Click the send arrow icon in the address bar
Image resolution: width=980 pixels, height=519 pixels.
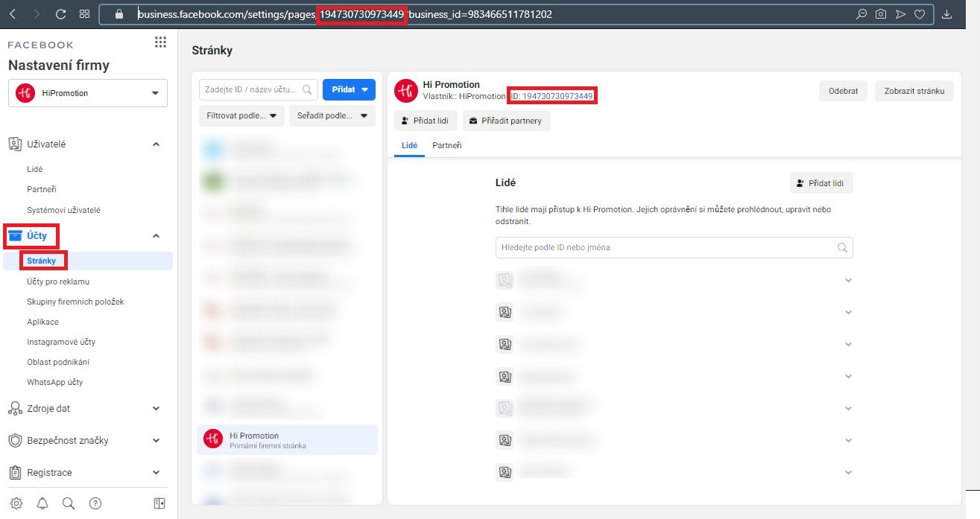coord(900,14)
